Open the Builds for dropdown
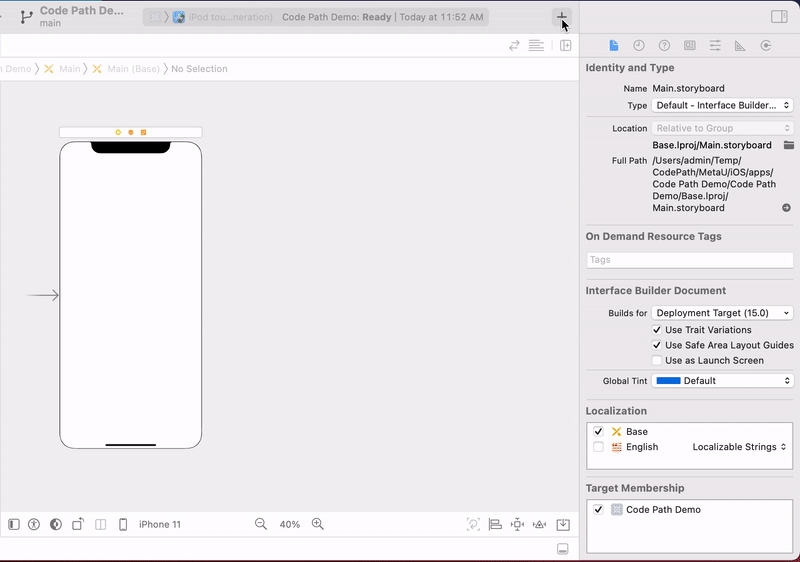Viewport: 800px width, 562px height. [722, 313]
